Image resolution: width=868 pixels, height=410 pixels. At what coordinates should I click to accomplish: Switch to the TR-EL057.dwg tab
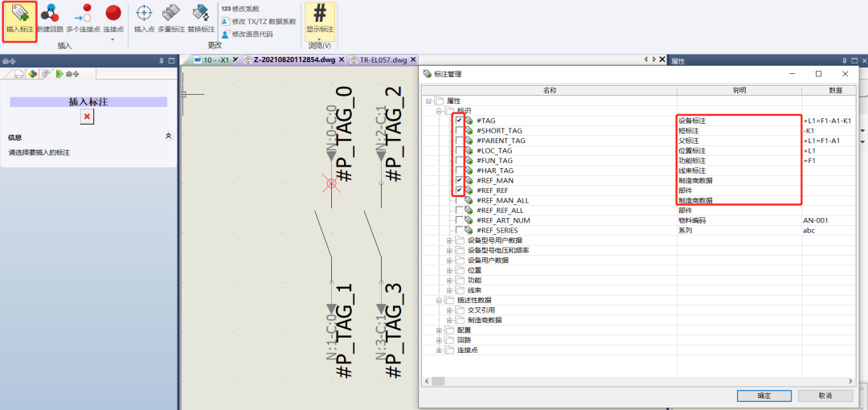(x=378, y=59)
